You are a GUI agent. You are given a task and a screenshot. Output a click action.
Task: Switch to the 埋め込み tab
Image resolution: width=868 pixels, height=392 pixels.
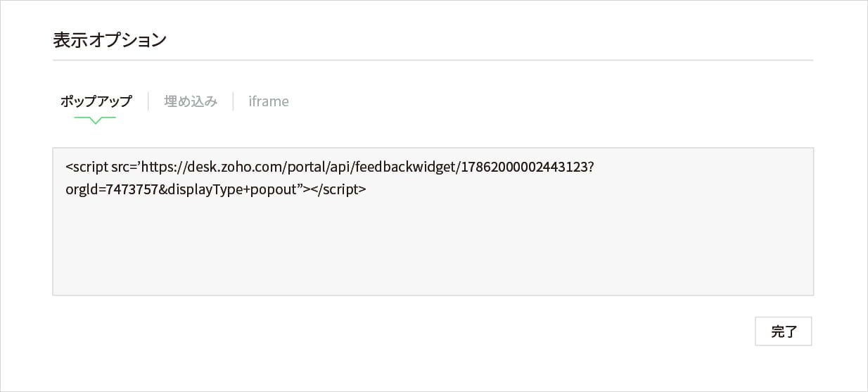coord(191,101)
